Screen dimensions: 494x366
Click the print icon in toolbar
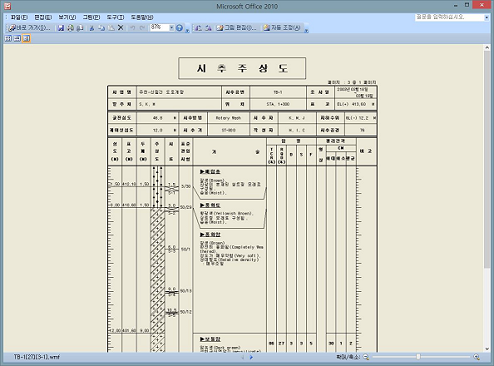coord(70,28)
